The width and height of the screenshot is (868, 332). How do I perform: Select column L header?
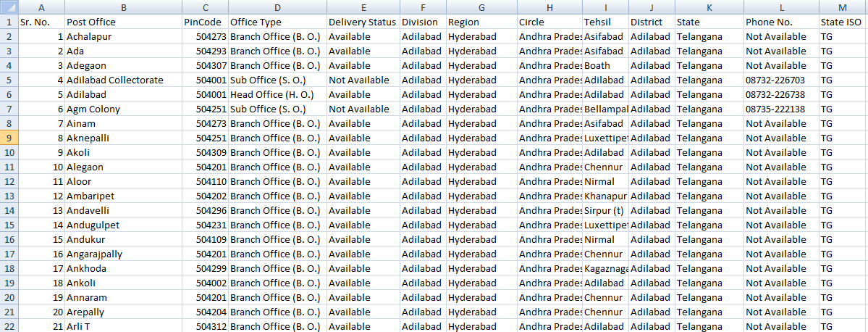[x=781, y=7]
